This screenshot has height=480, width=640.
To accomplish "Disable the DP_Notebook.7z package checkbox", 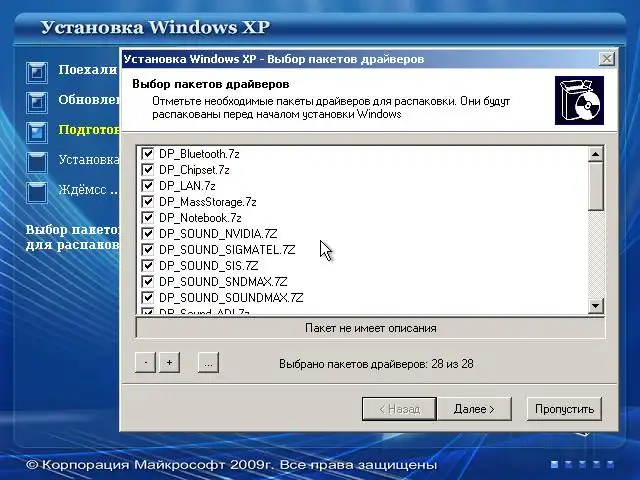I will pos(147,218).
